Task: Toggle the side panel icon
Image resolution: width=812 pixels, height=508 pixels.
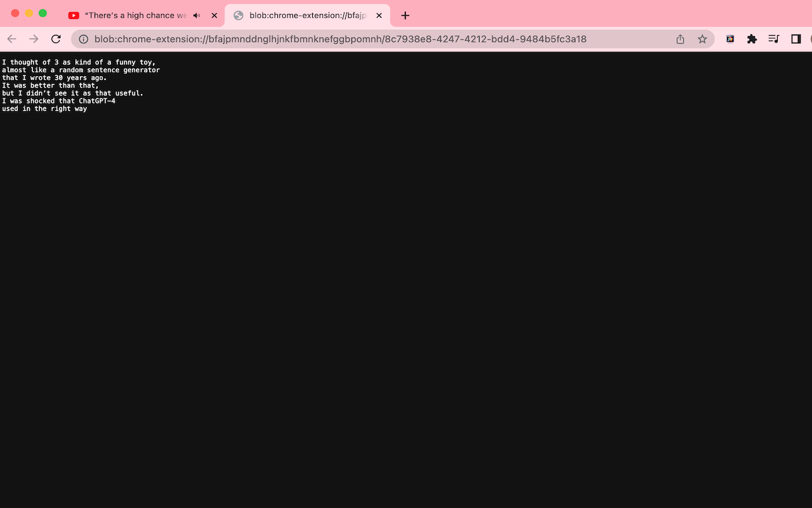Action: point(796,39)
